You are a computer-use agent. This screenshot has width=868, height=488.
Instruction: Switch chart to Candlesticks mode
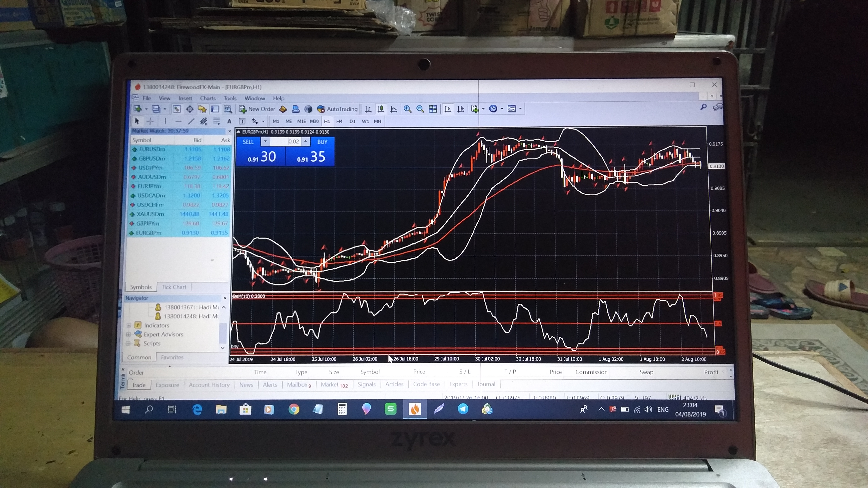[381, 109]
